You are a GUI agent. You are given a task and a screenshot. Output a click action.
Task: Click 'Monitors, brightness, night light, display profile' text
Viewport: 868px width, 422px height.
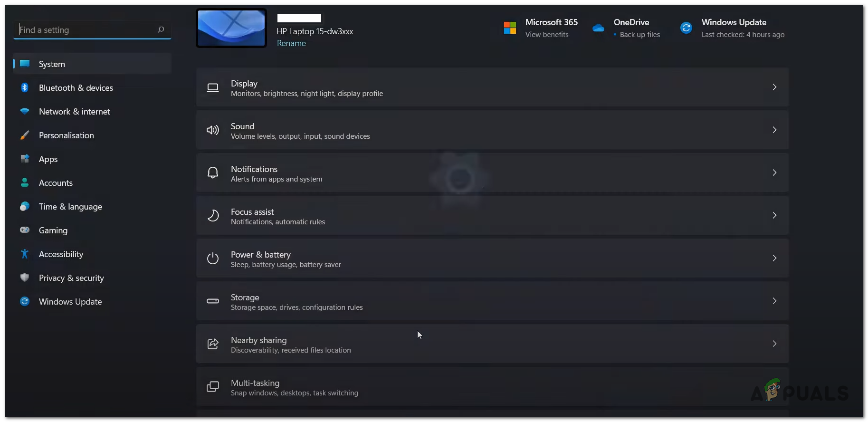pyautogui.click(x=307, y=94)
